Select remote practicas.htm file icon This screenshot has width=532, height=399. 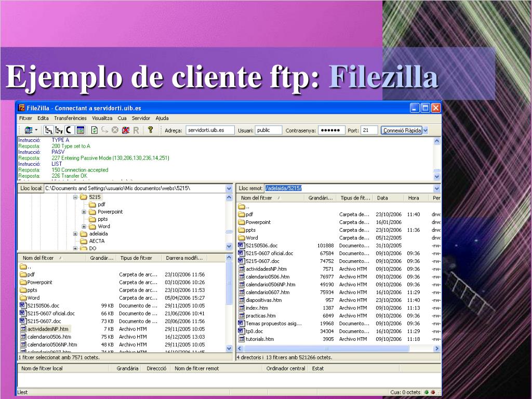pos(241,315)
